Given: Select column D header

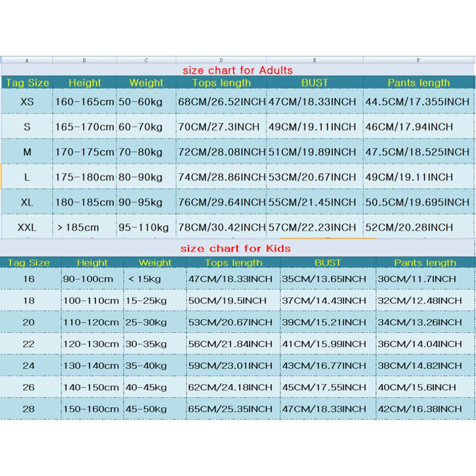Looking at the screenshot, I should pyautogui.click(x=221, y=60).
